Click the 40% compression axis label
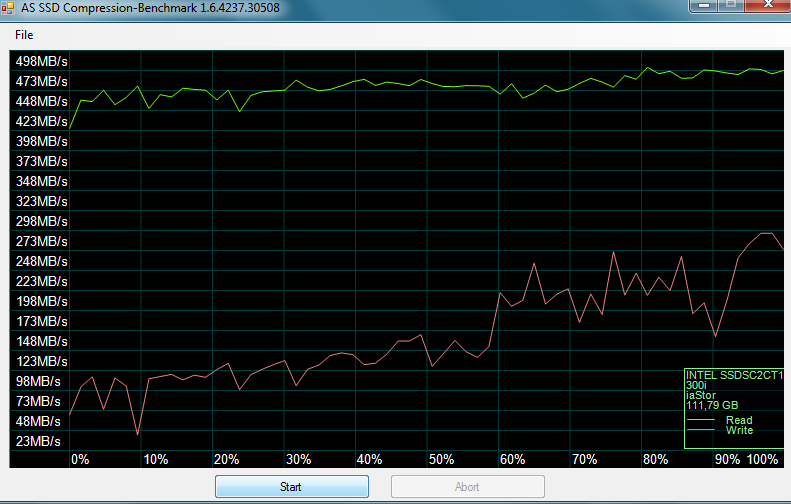791x504 pixels. click(370, 460)
